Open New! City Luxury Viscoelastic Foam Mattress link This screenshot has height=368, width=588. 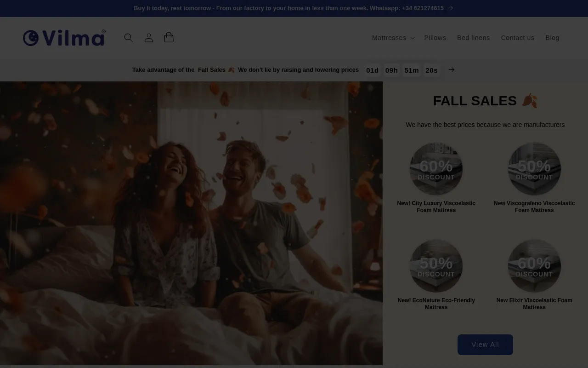tap(436, 207)
